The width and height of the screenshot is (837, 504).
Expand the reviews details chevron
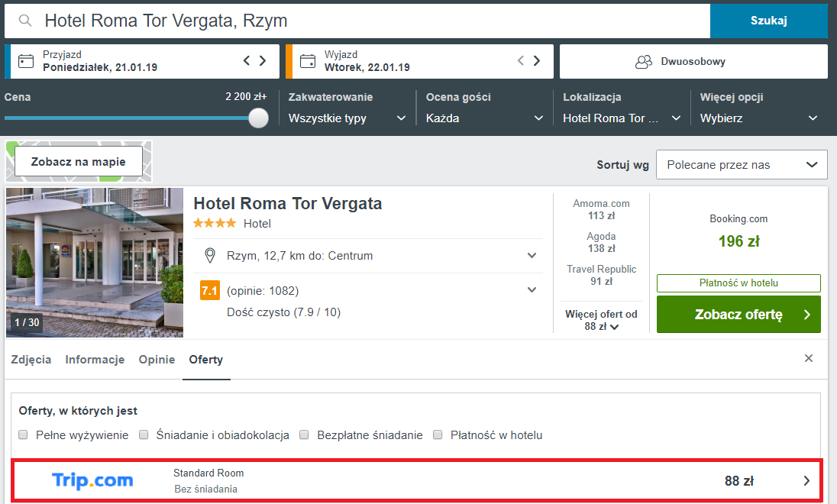point(532,290)
